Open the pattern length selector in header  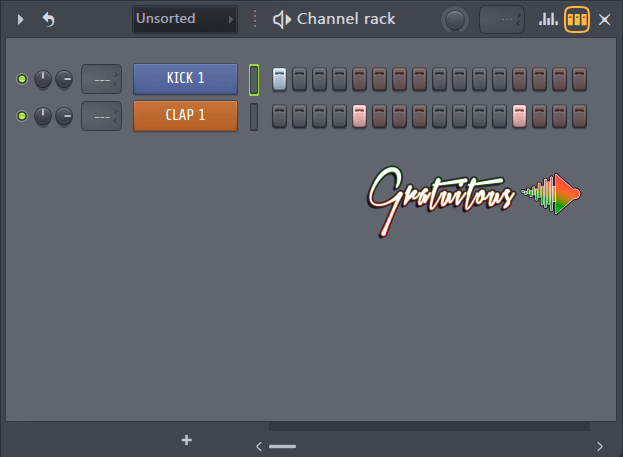click(502, 19)
